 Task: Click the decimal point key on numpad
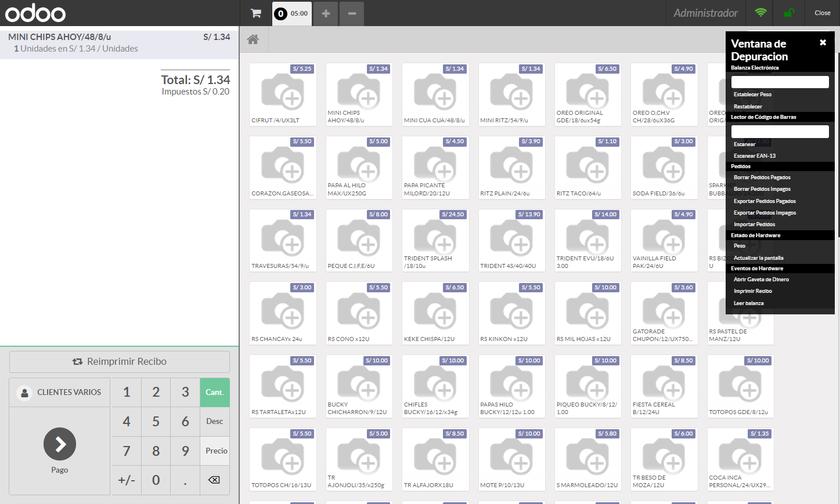pyautogui.click(x=185, y=480)
